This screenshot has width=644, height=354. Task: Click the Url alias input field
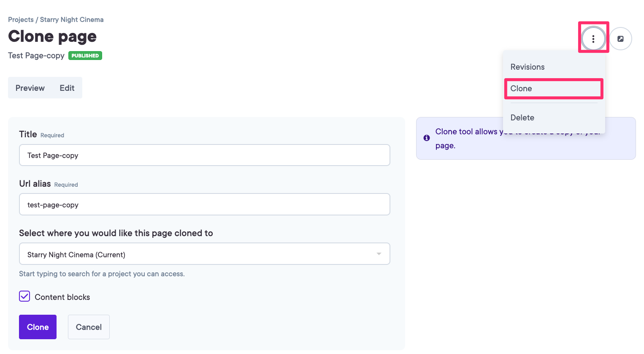(x=204, y=204)
